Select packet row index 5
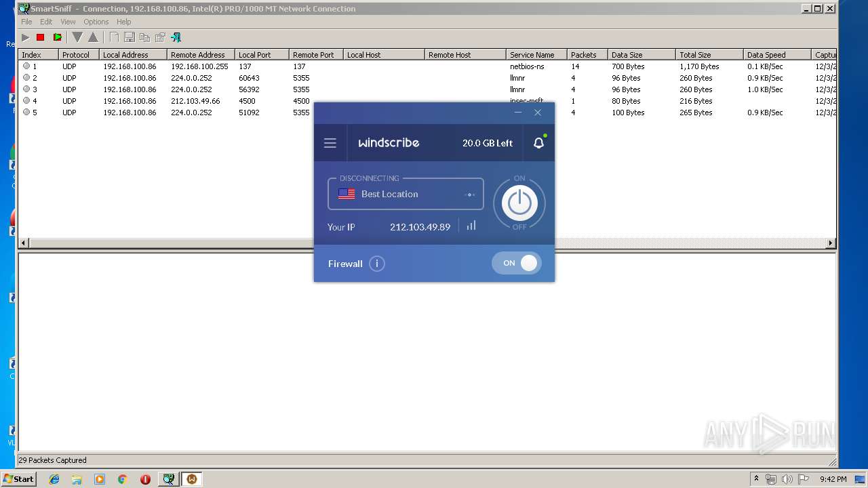868x488 pixels. click(427, 113)
